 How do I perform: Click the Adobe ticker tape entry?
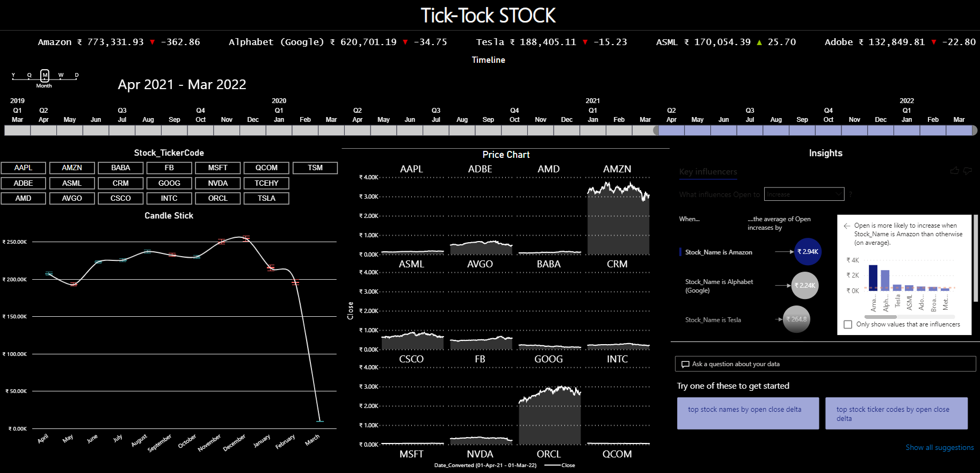(x=900, y=42)
